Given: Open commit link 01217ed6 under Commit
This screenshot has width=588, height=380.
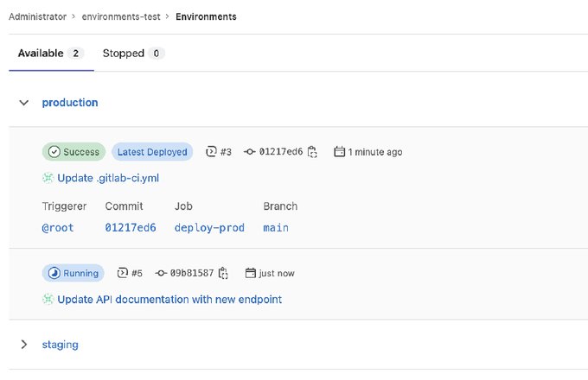Looking at the screenshot, I should click(x=131, y=228).
